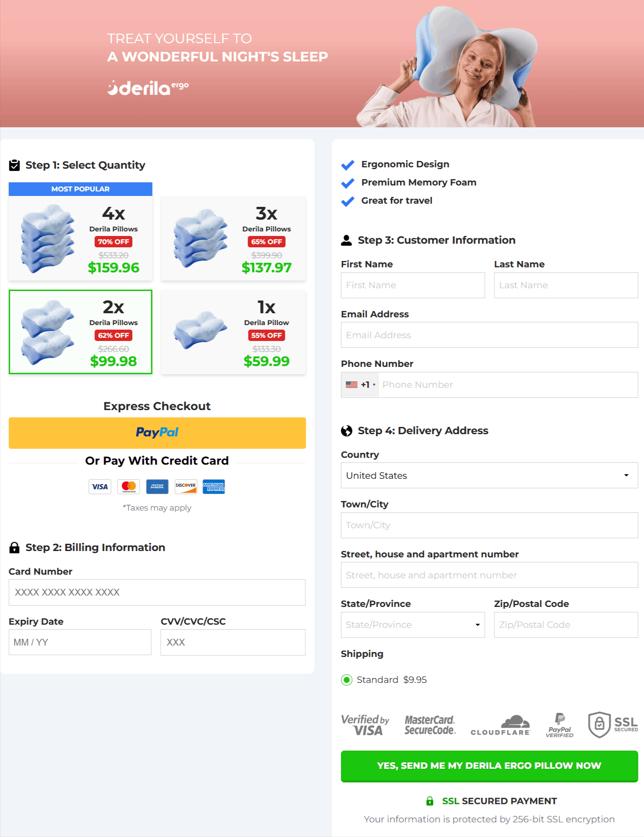Click the CVV/CVC/CSC input field
The height and width of the screenshot is (837, 644).
click(233, 642)
